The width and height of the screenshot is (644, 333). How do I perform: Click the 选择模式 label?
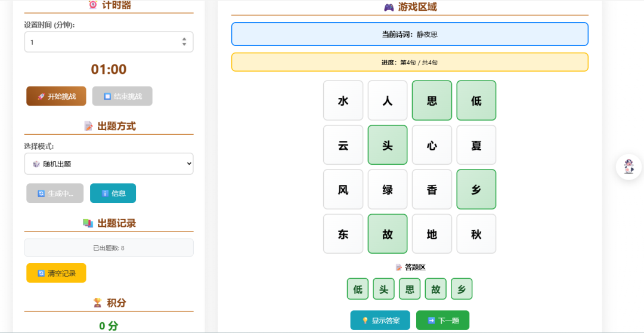39,146
